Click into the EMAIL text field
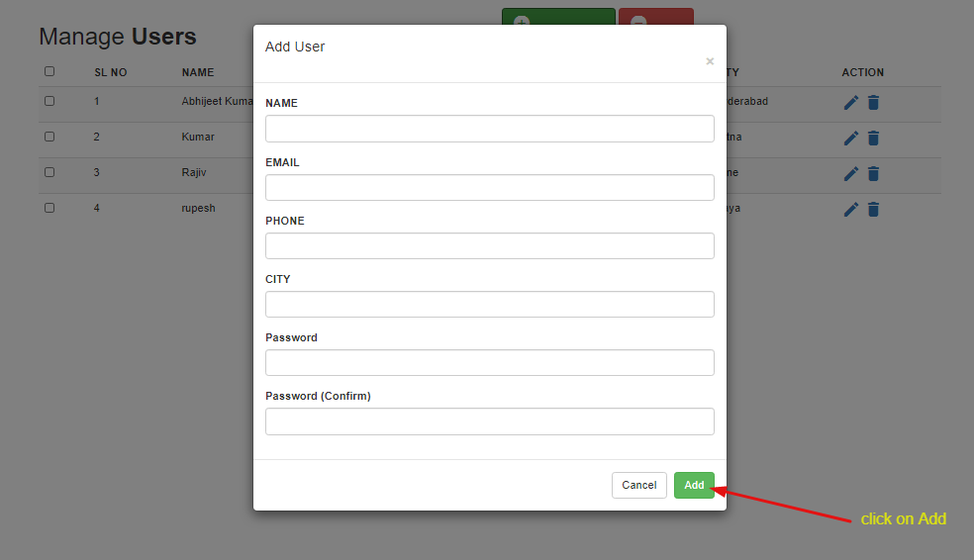This screenshot has width=974, height=560. click(490, 188)
